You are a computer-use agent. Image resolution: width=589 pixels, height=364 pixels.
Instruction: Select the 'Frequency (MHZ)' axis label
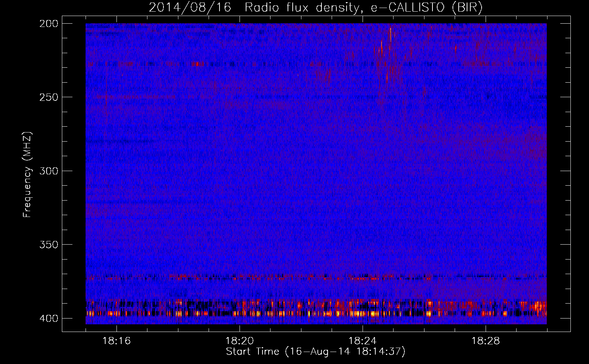coord(27,174)
